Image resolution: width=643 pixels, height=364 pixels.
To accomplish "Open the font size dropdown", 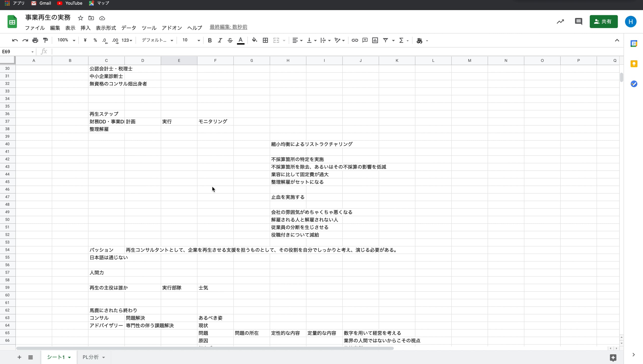I will 198,40.
